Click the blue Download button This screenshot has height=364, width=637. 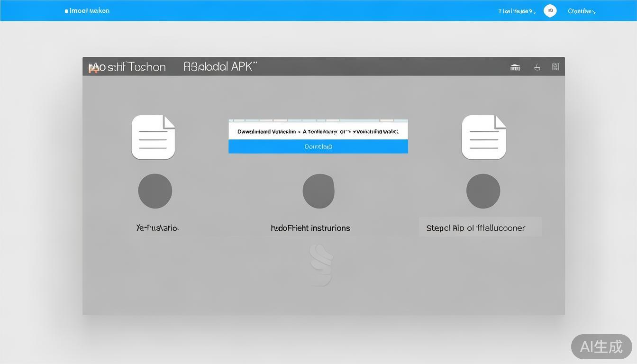[x=318, y=146]
